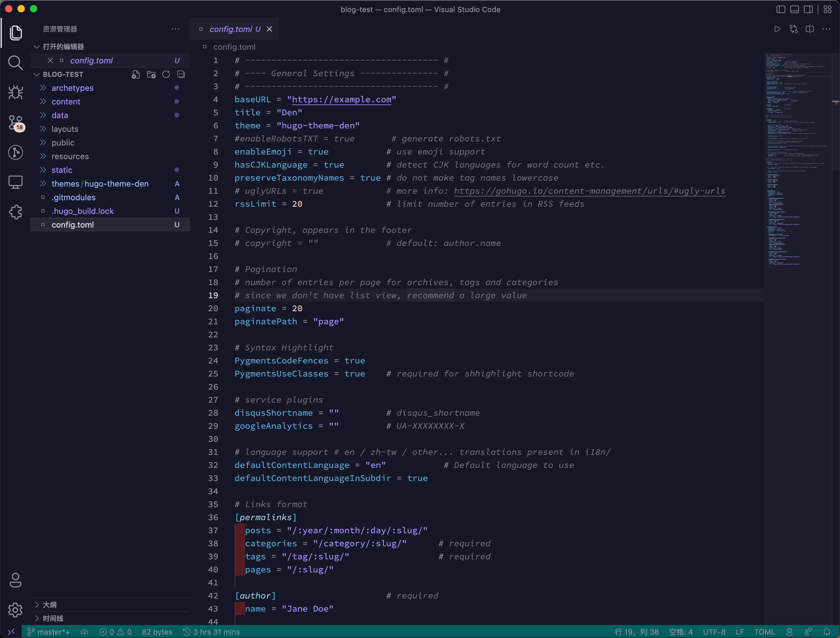Viewport: 840px width, 638px height.
Task: Open the Manage gear settings icon
Action: [x=15, y=610]
